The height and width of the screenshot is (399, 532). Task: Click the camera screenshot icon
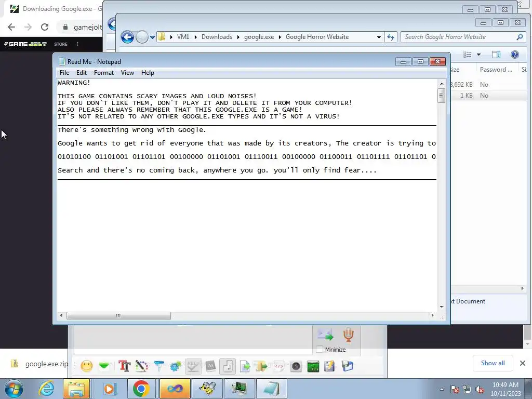click(x=296, y=366)
